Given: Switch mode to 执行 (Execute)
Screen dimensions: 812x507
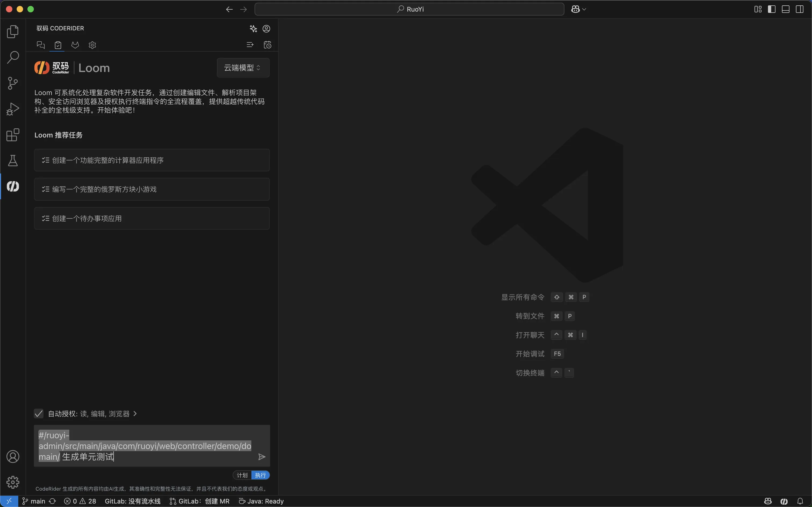Looking at the screenshot, I should click(x=260, y=475).
